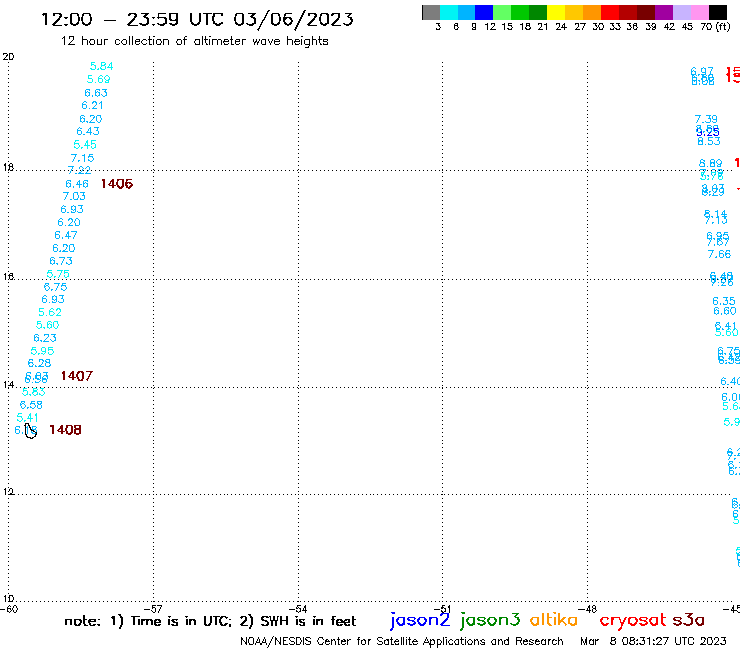The image size is (740, 650).
Task: Click the satellite legend label 'jason3'
Action: coord(489,620)
